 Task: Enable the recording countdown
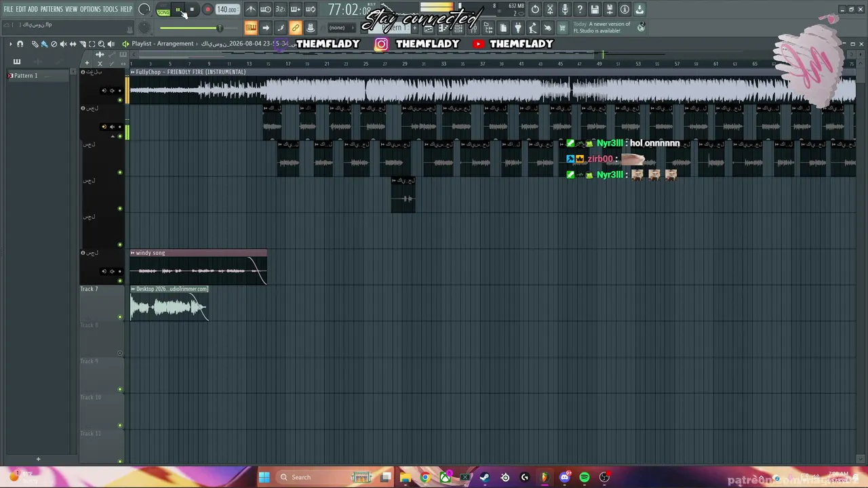pos(281,9)
